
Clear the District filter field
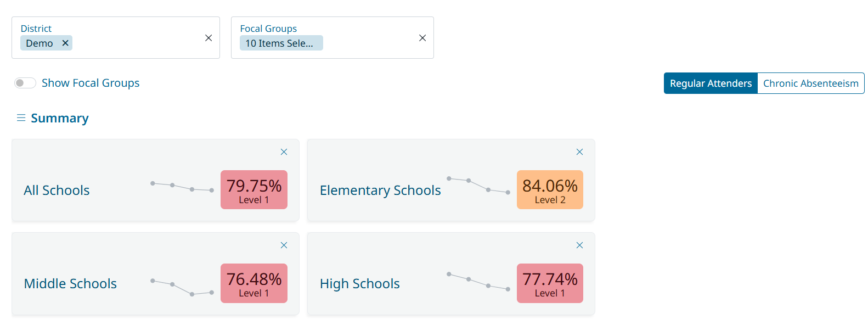pyautogui.click(x=208, y=38)
